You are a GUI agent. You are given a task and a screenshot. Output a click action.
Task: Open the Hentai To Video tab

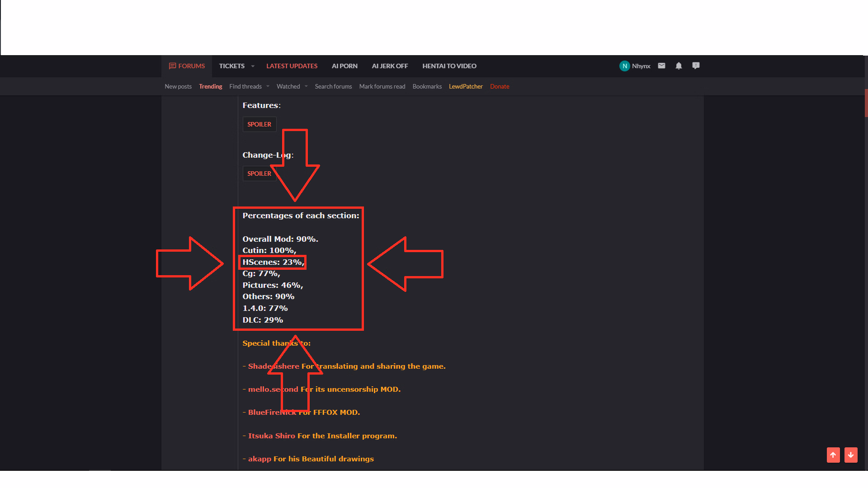449,66
